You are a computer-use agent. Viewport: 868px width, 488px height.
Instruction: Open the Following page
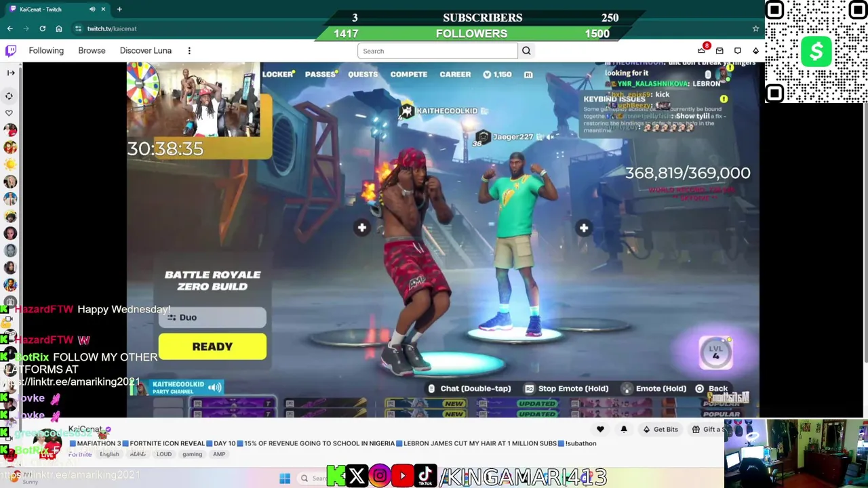click(46, 51)
